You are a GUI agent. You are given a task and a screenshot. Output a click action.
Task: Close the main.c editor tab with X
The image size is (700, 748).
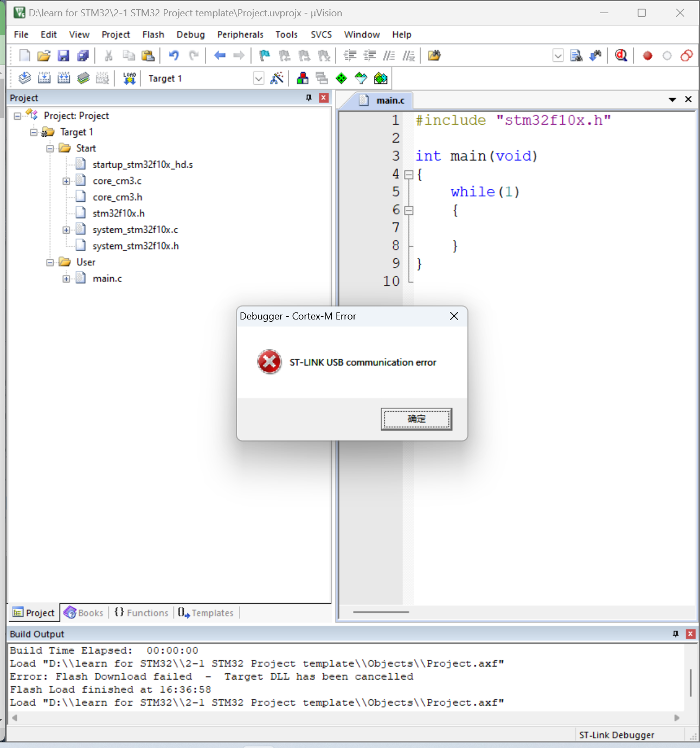[689, 99]
